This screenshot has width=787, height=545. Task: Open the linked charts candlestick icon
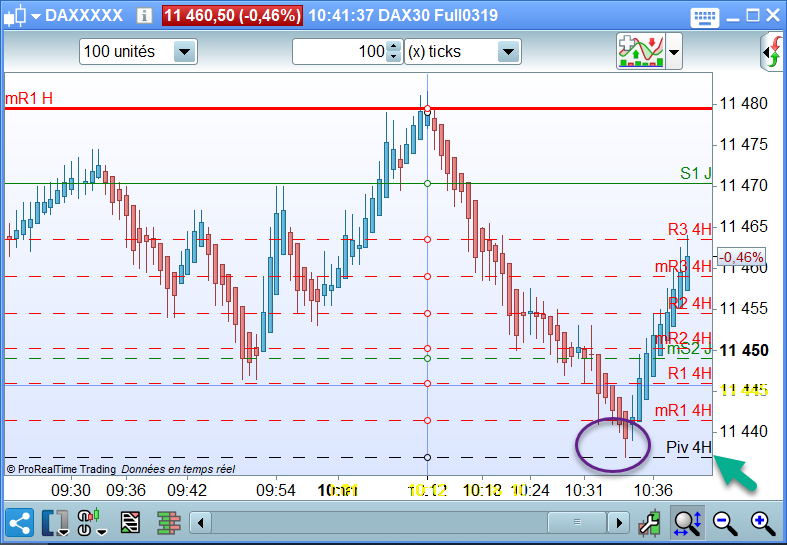click(91, 522)
